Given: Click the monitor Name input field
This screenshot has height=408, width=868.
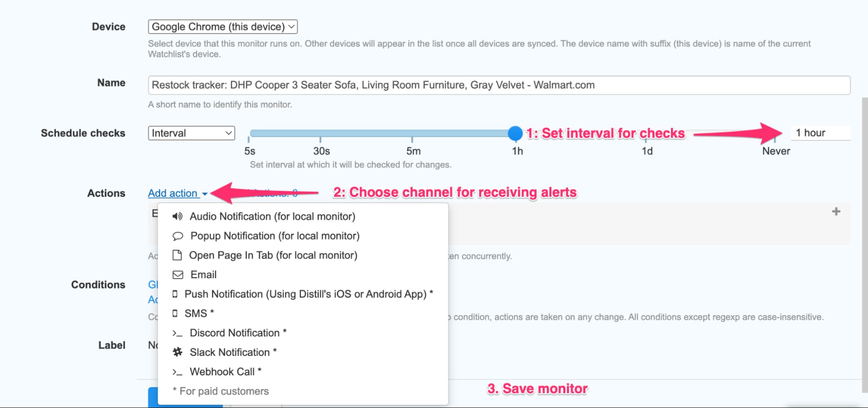Looking at the screenshot, I should coord(498,85).
